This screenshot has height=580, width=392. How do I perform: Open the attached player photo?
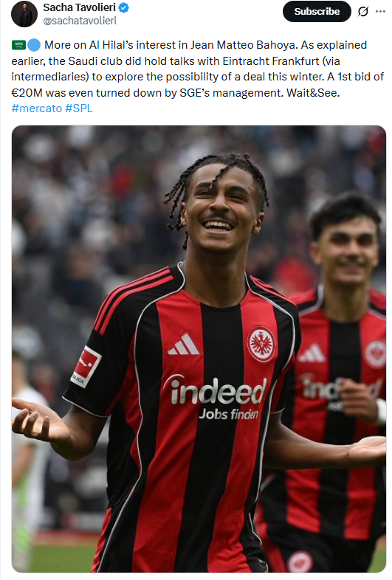click(x=199, y=349)
